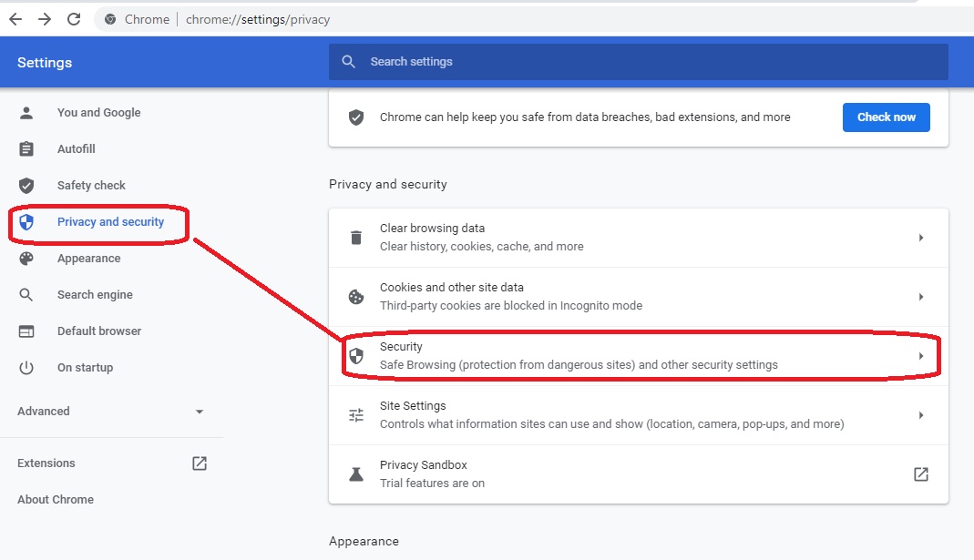This screenshot has height=560, width=974.
Task: Click the arrow beside Clear browsing data
Action: pos(920,238)
